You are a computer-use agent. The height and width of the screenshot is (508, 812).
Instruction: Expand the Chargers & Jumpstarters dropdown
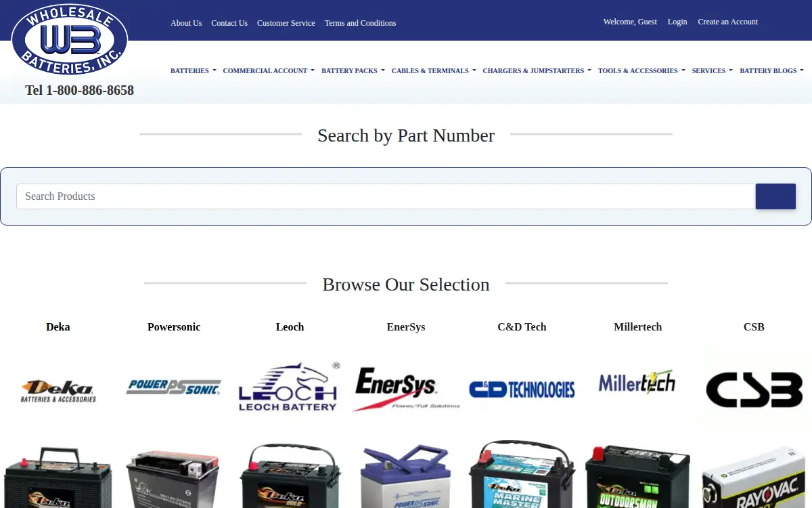point(537,70)
